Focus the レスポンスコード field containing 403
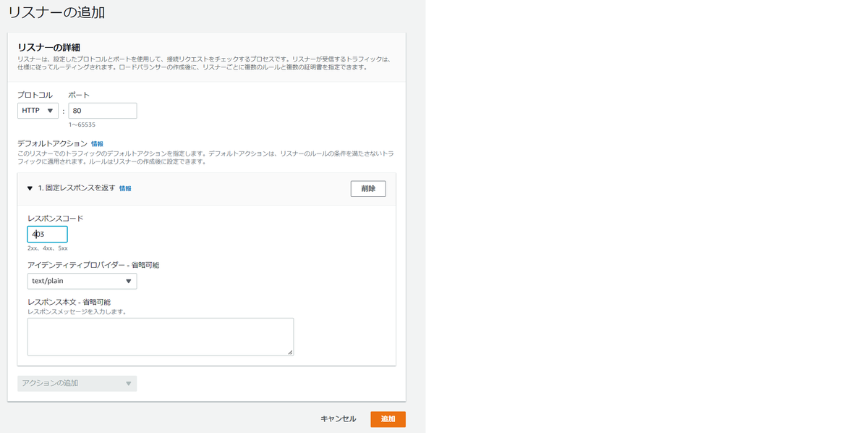 tap(47, 233)
